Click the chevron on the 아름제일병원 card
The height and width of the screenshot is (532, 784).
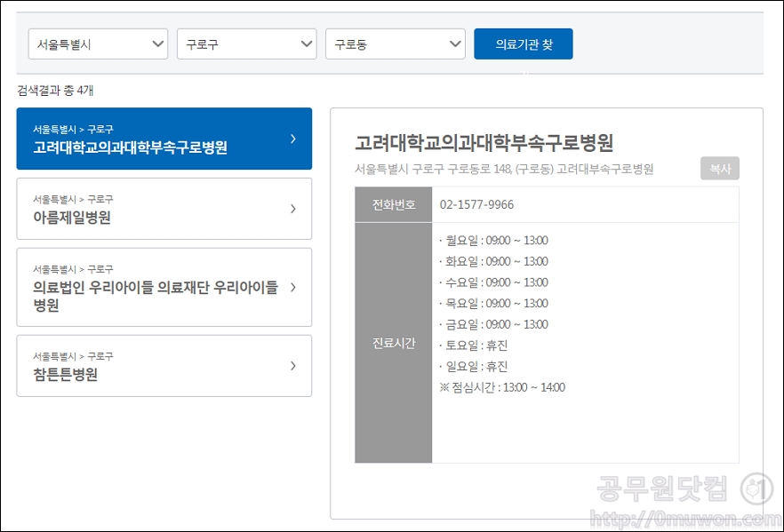(293, 209)
